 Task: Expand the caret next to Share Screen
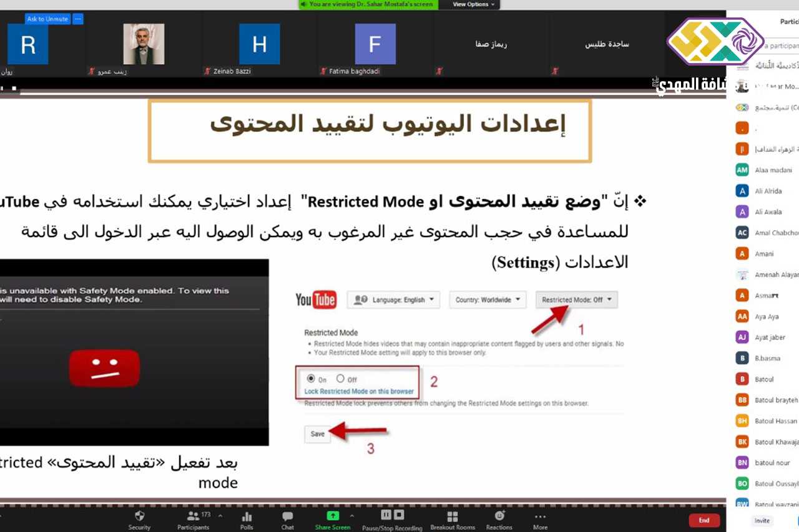pyautogui.click(x=352, y=516)
